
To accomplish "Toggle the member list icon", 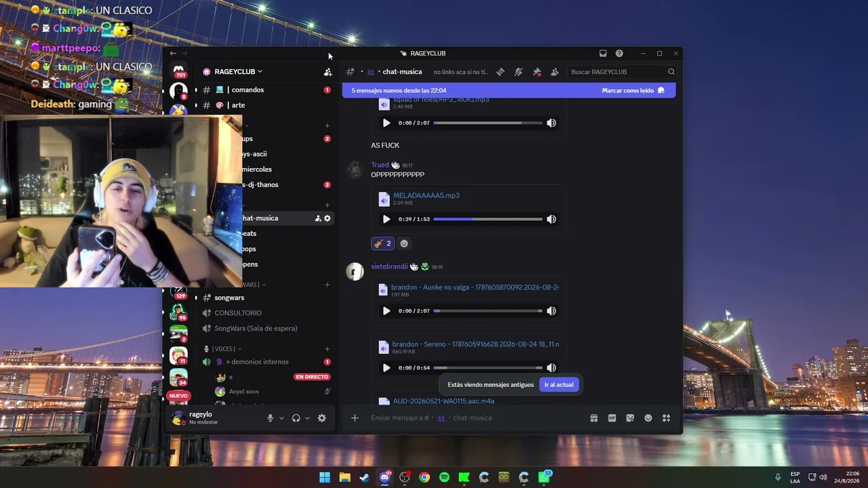I will click(x=555, y=72).
